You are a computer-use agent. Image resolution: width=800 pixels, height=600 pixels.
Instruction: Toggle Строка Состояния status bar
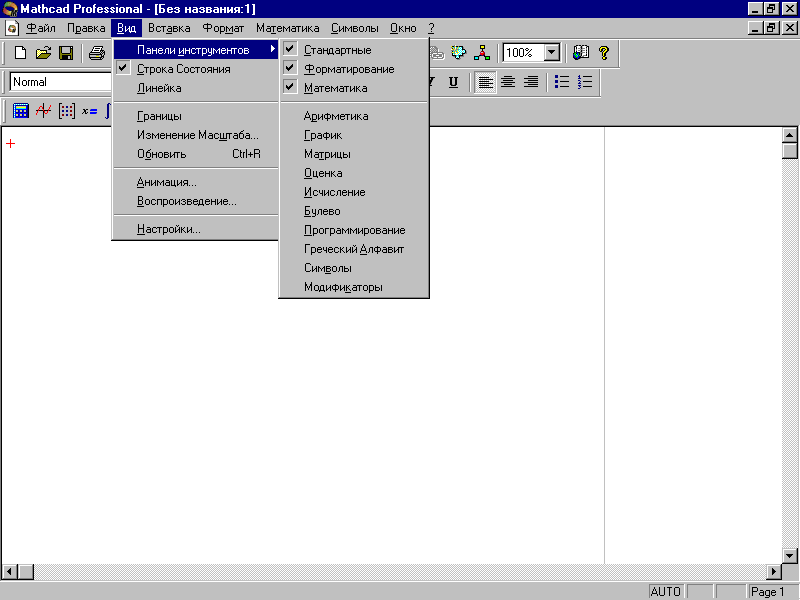point(195,69)
